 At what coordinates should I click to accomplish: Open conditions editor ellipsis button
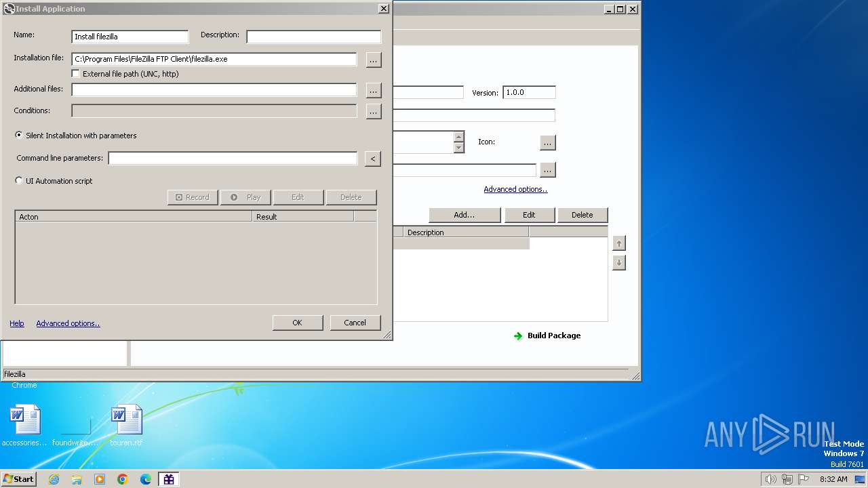374,111
